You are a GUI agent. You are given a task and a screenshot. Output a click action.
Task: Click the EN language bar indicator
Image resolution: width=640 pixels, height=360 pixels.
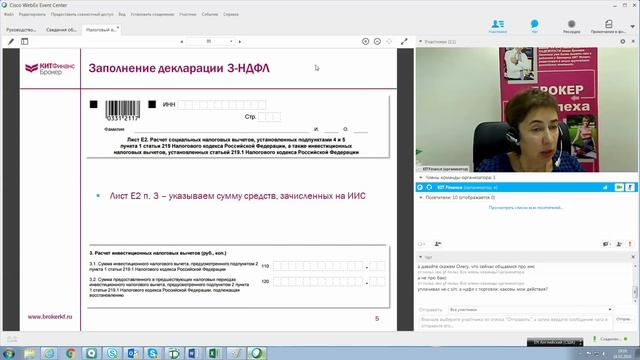pyautogui.click(x=554, y=342)
